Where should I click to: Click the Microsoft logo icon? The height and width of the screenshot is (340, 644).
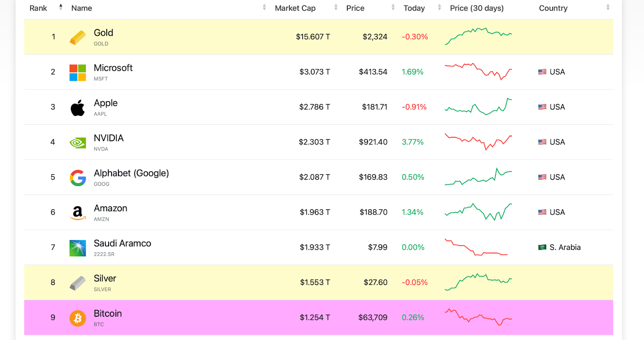tap(78, 73)
